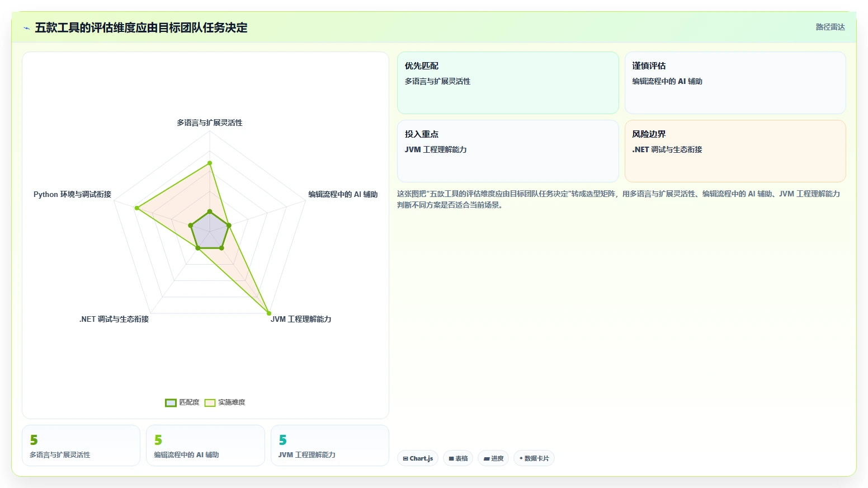Select the 风险边界 card
This screenshot has width=868, height=488.
click(735, 151)
